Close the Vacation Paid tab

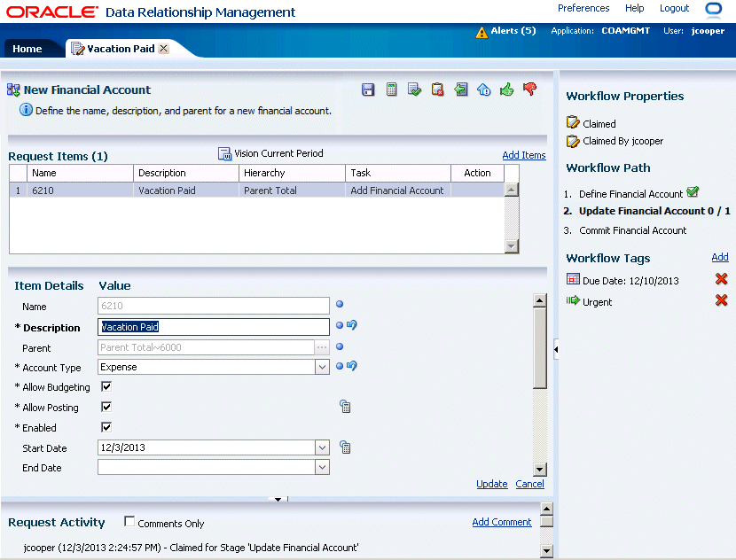coord(163,49)
